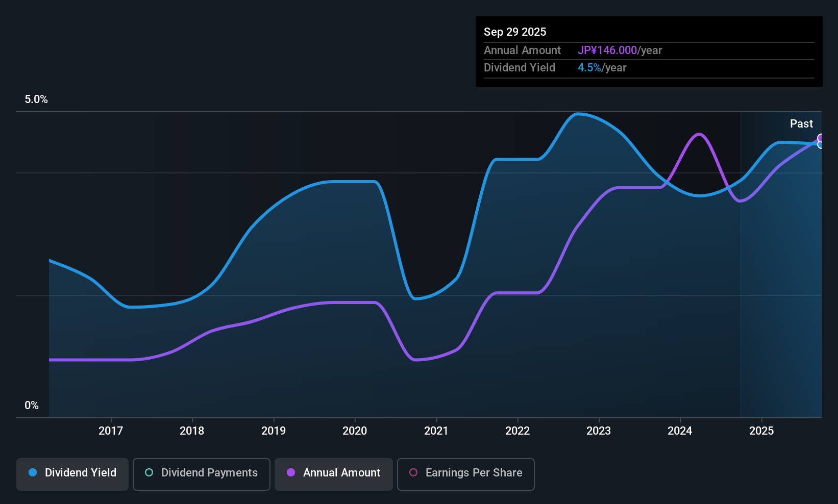The image size is (838, 504).
Task: Click the JP¥146.000 annual amount value
Action: (607, 51)
